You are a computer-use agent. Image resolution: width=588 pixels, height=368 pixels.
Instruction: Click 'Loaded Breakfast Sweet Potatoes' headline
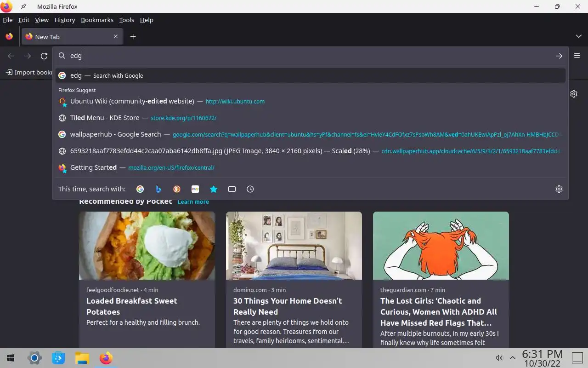(x=132, y=306)
